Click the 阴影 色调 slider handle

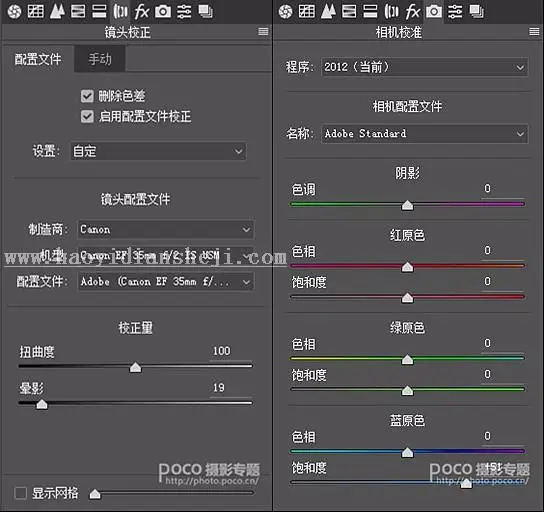click(407, 205)
